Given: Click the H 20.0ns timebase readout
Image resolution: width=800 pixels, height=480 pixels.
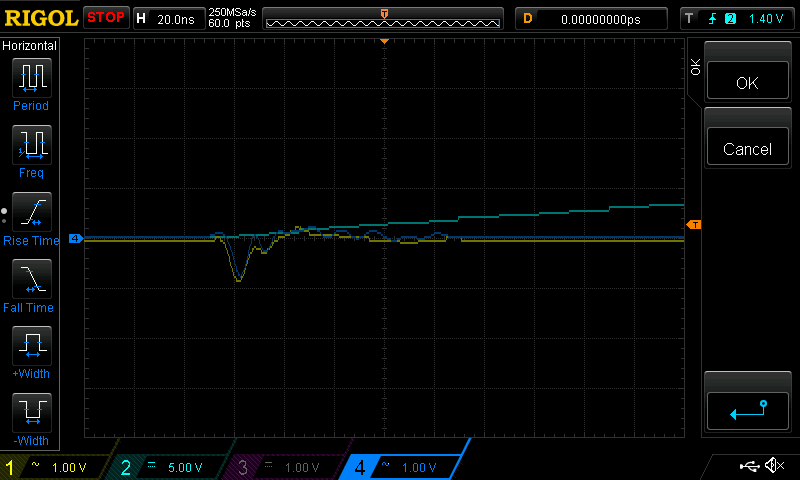Looking at the screenshot, I should click(x=168, y=19).
